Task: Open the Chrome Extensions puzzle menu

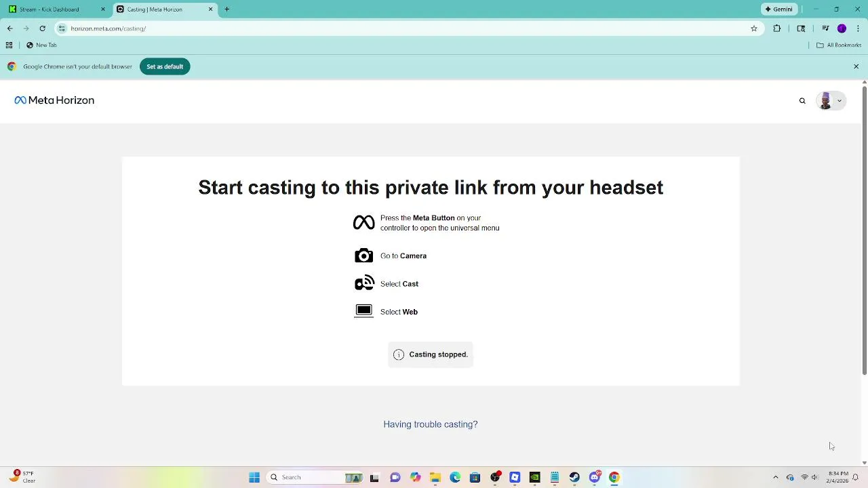Action: pos(777,28)
